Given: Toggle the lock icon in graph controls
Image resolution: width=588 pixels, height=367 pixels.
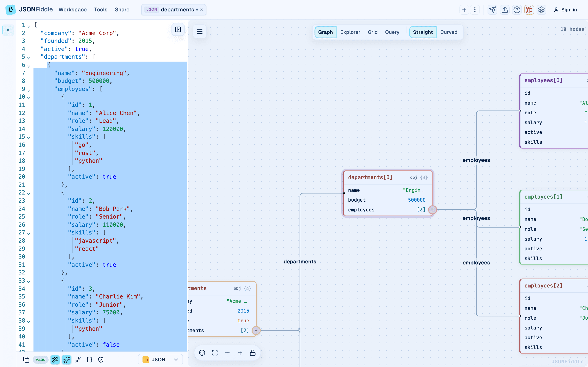Looking at the screenshot, I should tap(253, 353).
